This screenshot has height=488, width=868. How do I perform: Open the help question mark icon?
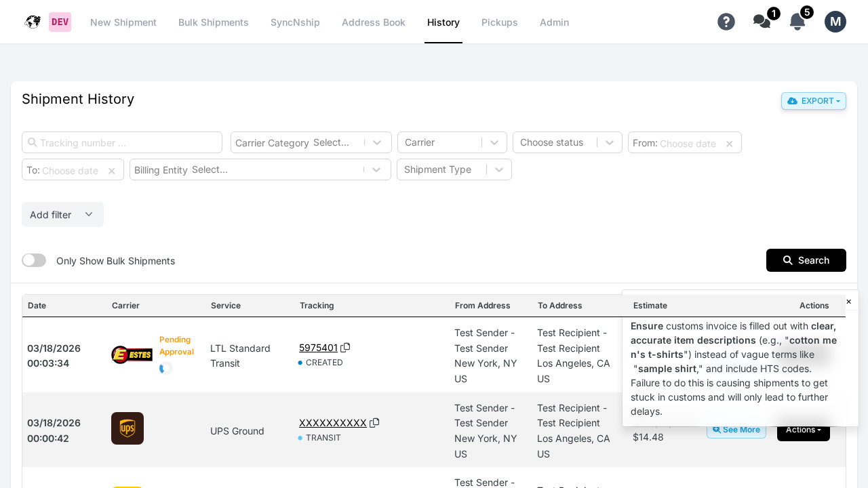click(x=726, y=22)
